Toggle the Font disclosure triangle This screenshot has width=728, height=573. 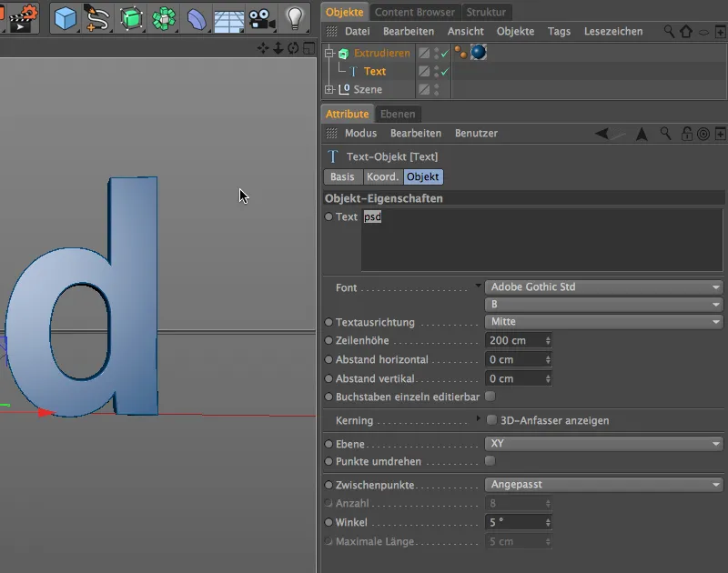(x=479, y=286)
